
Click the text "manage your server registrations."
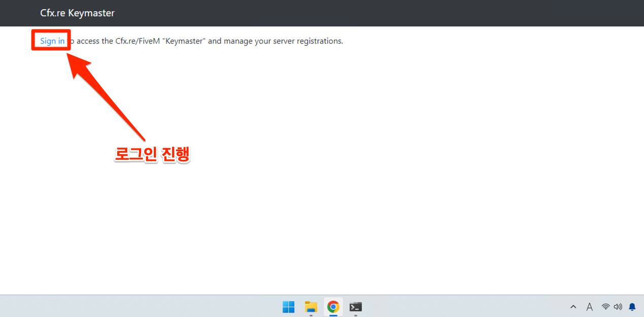tap(284, 41)
